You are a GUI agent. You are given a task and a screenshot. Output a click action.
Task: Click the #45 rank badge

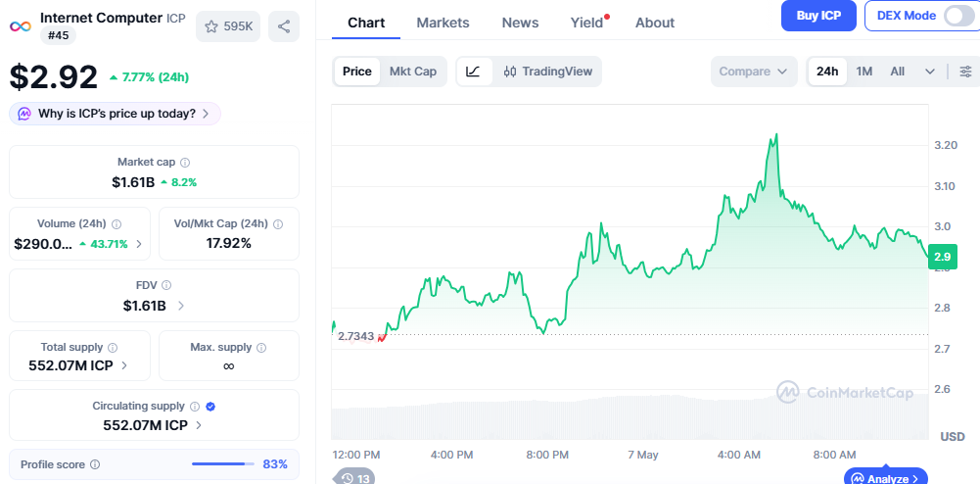pyautogui.click(x=58, y=35)
